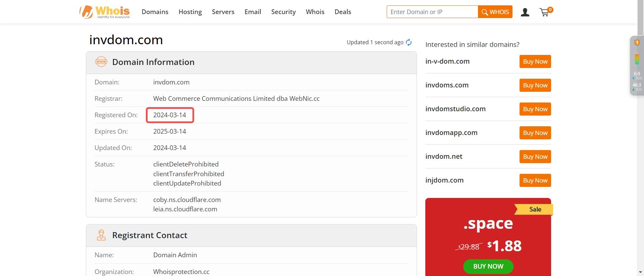Open the user account icon
The height and width of the screenshot is (276, 644).
tap(525, 12)
